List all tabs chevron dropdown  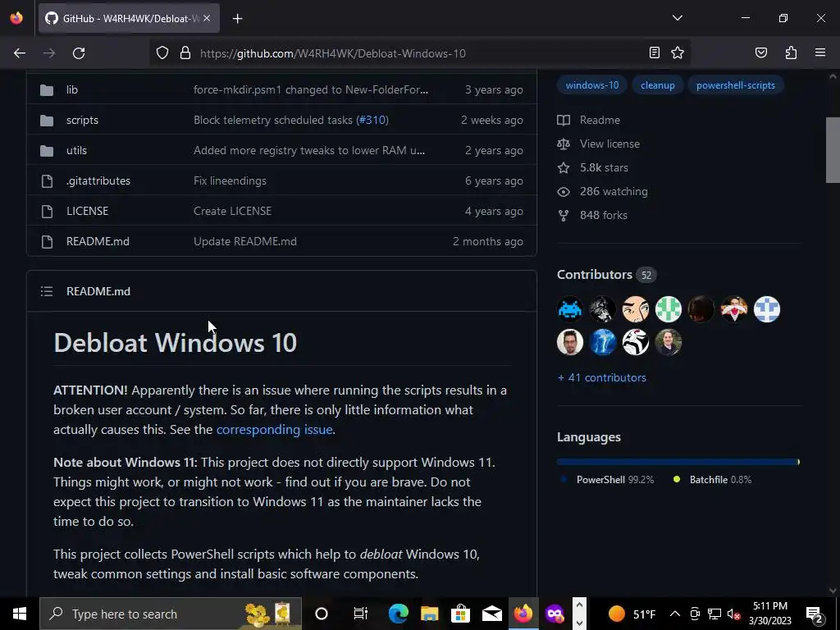pyautogui.click(x=678, y=18)
